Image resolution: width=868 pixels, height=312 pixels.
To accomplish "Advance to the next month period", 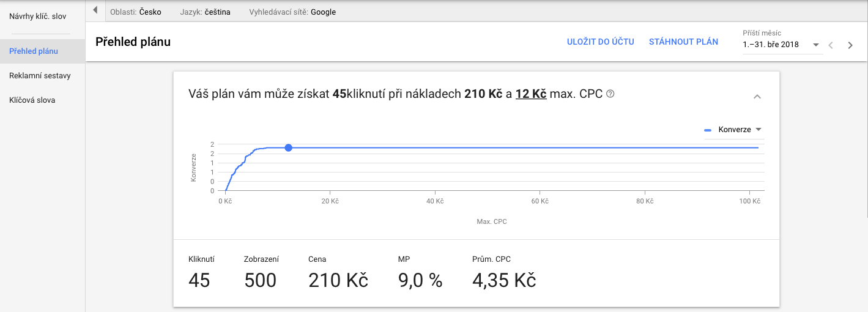I will click(850, 45).
